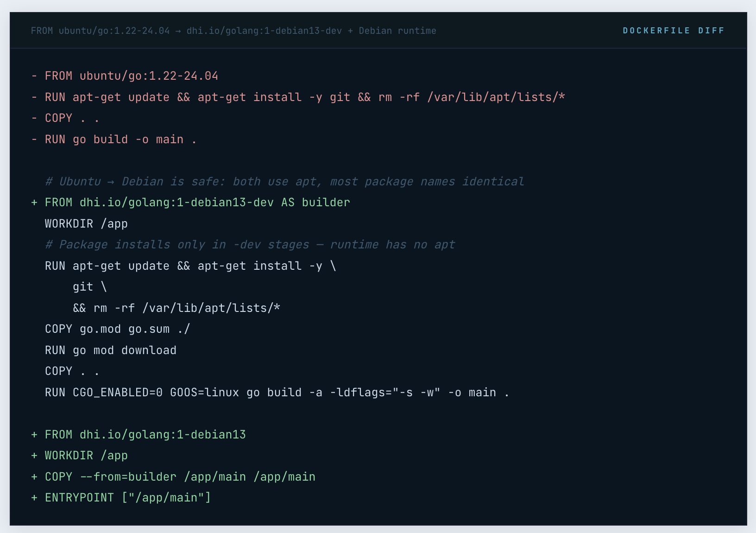Click added FROM golang debian13-dev AS builder line

coord(197,203)
